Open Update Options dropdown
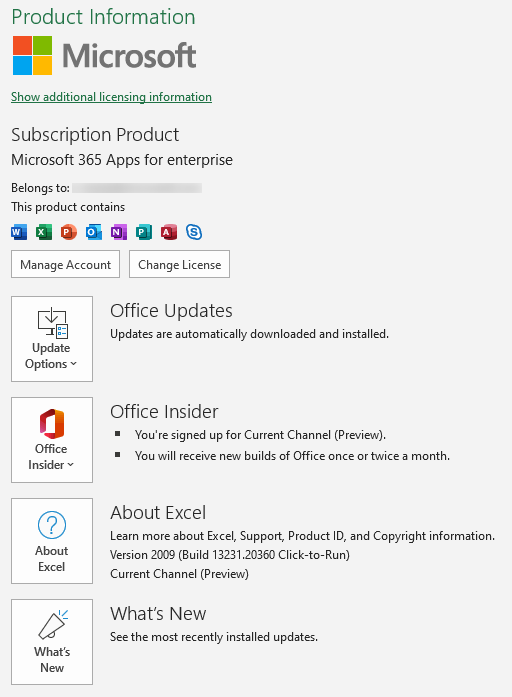The width and height of the screenshot is (512, 697). point(52,339)
